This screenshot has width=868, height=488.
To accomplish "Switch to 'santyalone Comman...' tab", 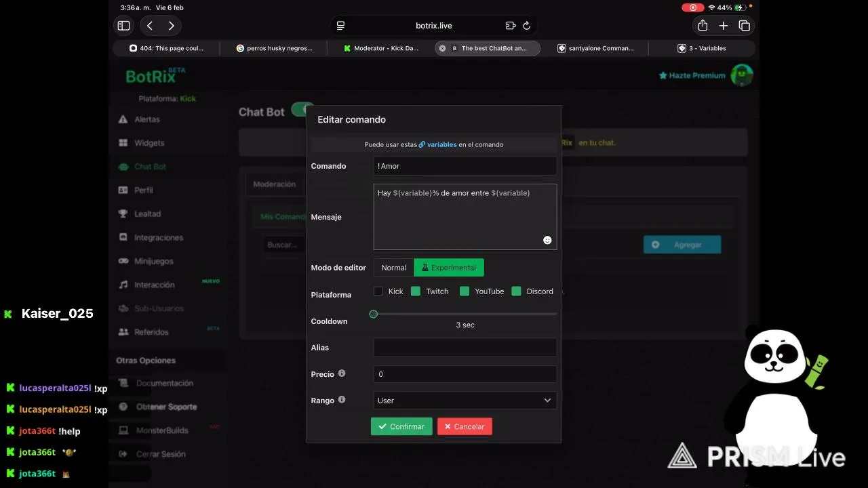I will pos(595,48).
